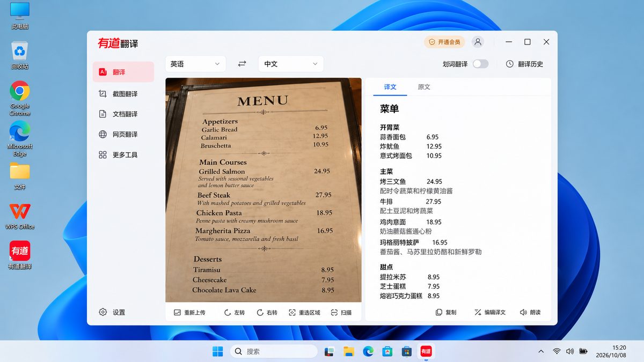Click the 主菜 heading text
This screenshot has width=644, height=362.
(386, 172)
